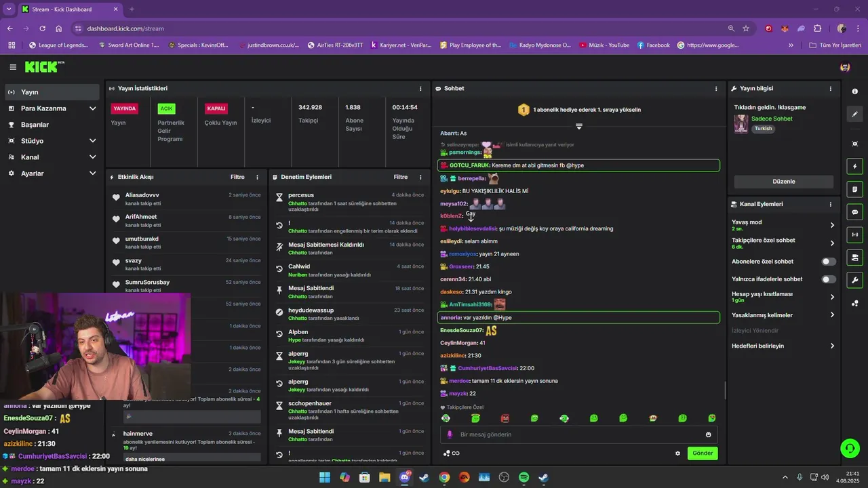Click Filtre in Denetim Eylemleri panel
This screenshot has height=488, width=868.
401,177
